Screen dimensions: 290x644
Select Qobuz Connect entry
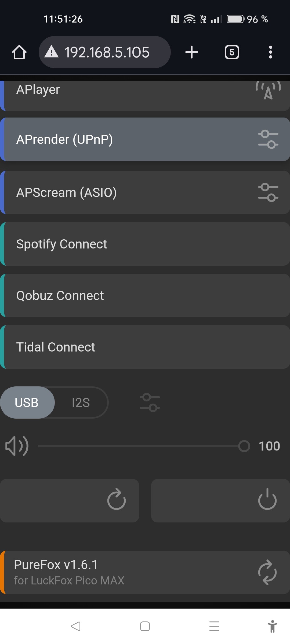tap(145, 295)
